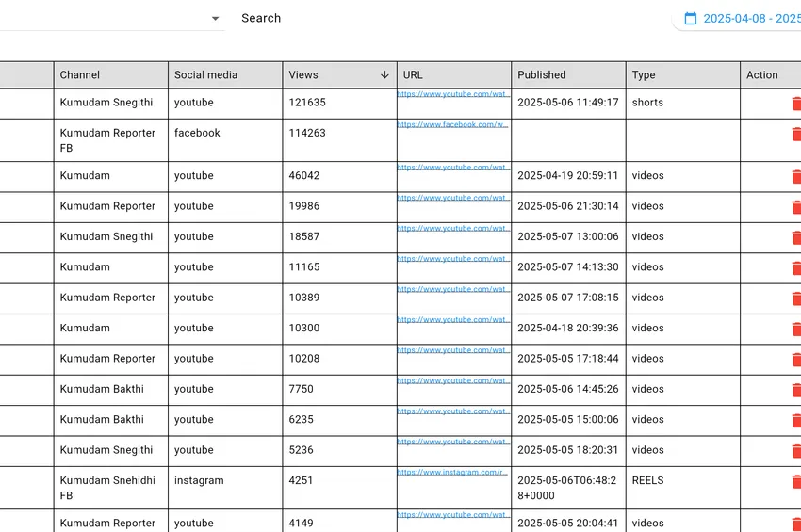Delete the instagram row with 4251 views

tap(796, 482)
